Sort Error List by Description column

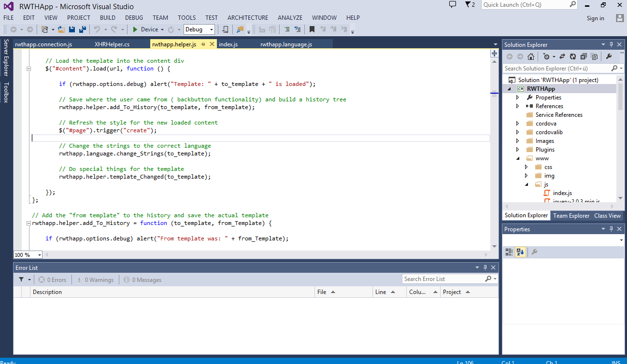[x=172, y=292]
